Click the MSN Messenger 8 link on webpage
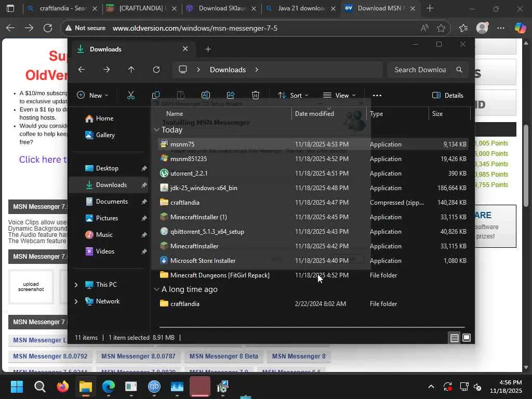Image resolution: width=532 pixels, height=399 pixels. (299, 356)
